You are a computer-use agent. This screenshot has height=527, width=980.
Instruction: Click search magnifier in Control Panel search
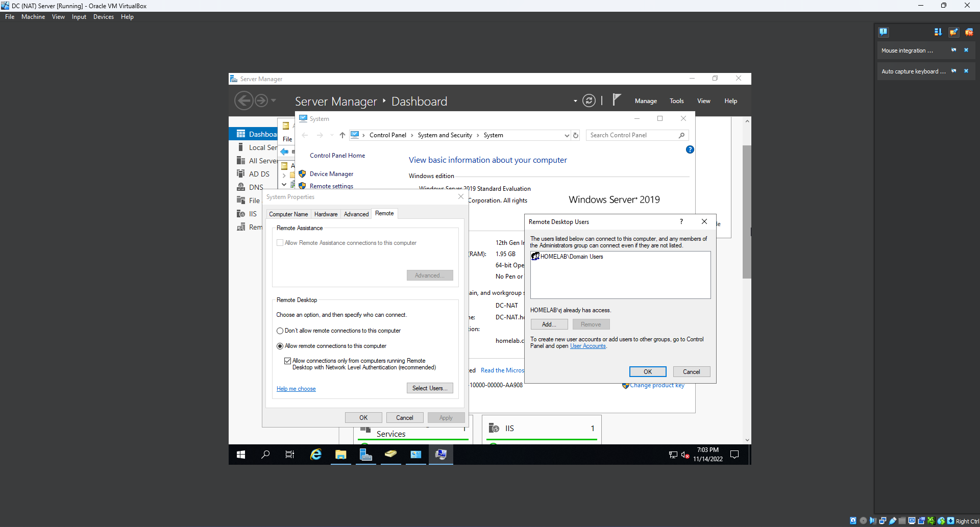pyautogui.click(x=681, y=135)
